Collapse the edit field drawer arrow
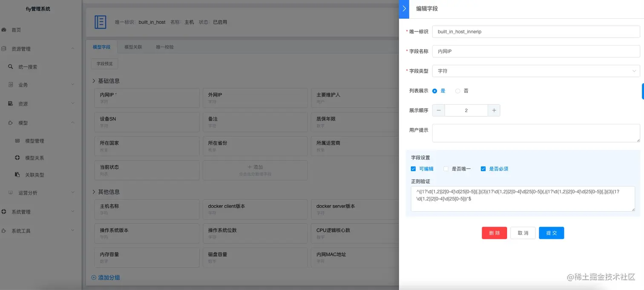The image size is (644, 290). pos(404,9)
